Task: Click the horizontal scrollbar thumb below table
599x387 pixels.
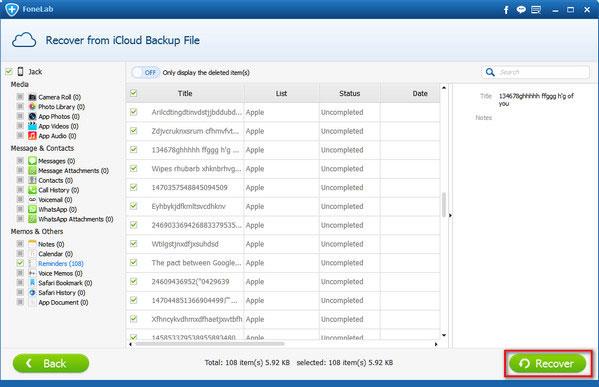Action: tap(210, 344)
